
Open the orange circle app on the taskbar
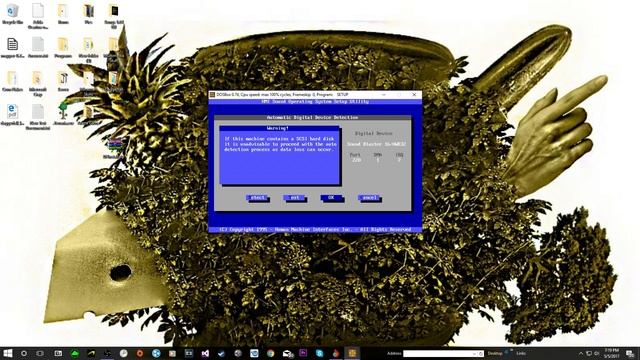(140, 353)
